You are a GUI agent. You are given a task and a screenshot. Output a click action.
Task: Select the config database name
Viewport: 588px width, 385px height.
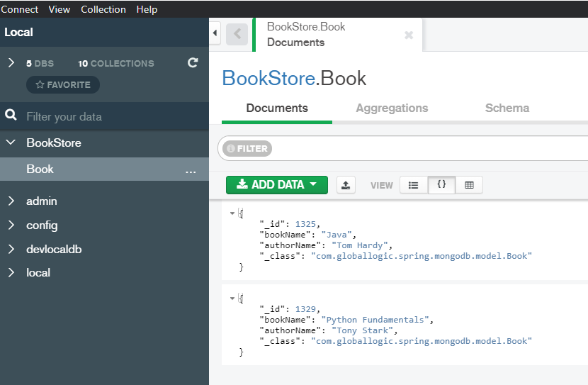tap(42, 225)
